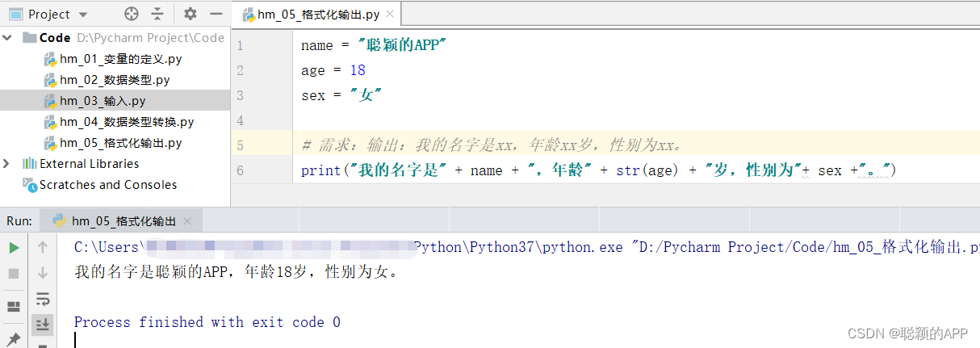
Task: Rerun the script with the green play icon
Action: (14, 248)
